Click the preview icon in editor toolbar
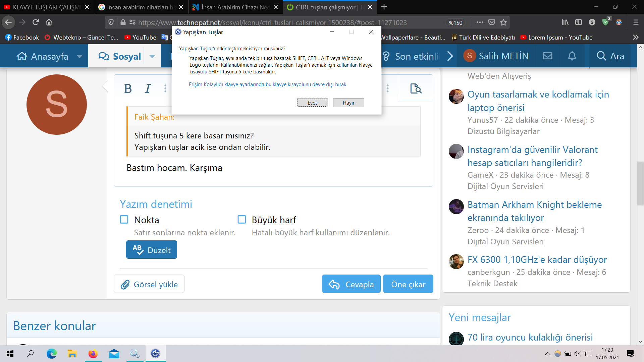Screen dimensions: 644x362 click(x=416, y=88)
